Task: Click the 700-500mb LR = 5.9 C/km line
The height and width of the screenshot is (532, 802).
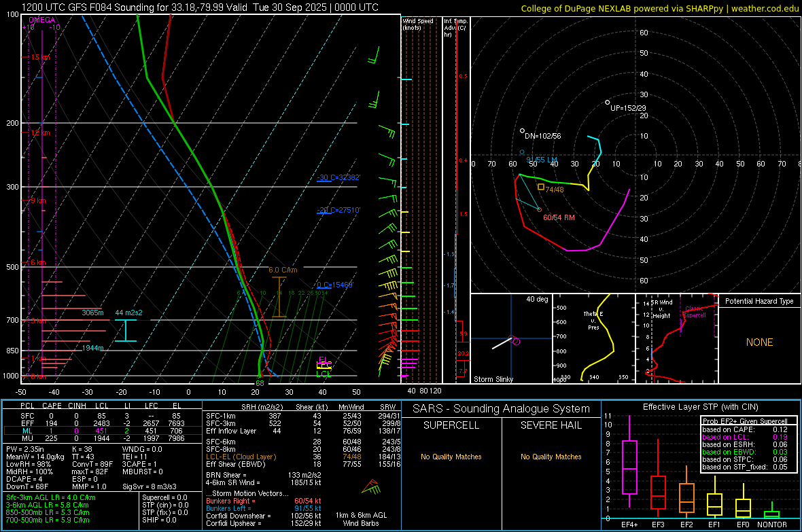Action: tap(48, 520)
